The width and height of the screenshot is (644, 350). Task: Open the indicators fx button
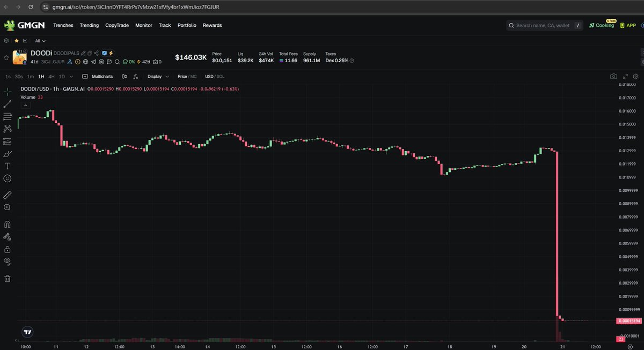pos(136,77)
